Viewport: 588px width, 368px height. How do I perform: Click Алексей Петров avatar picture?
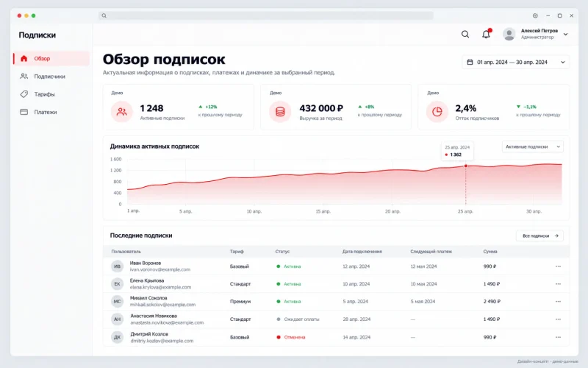[509, 34]
